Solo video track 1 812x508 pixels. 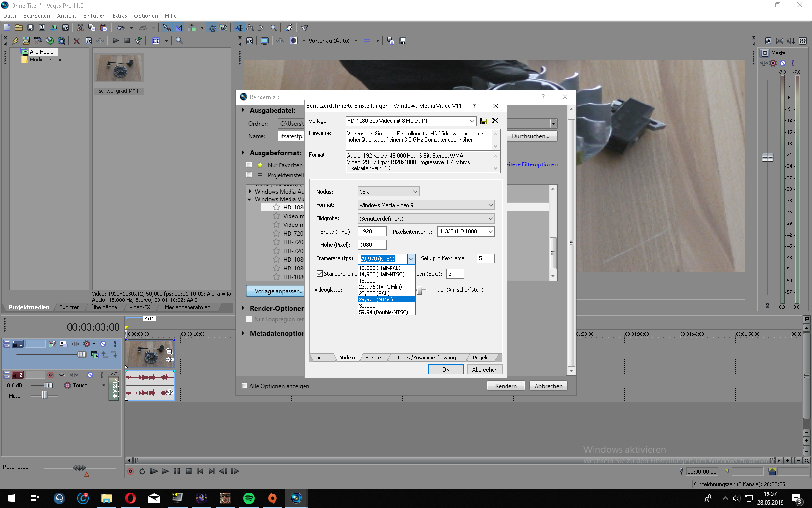coord(115,344)
